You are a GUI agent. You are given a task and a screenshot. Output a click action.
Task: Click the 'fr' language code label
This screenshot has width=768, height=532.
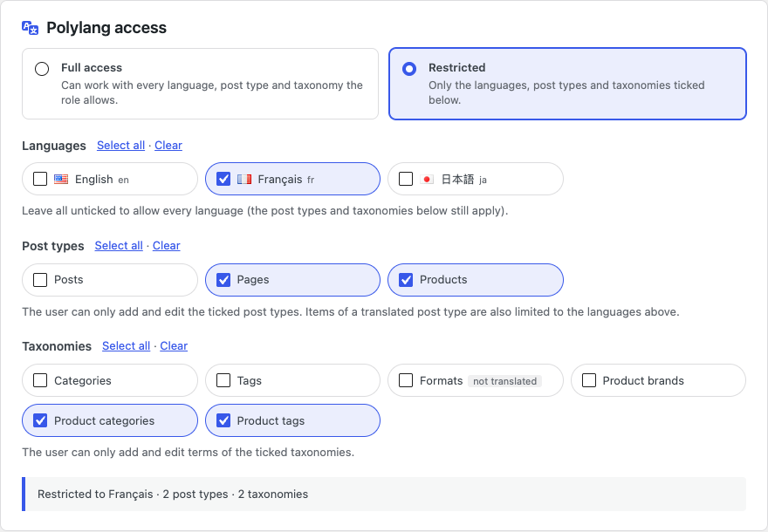click(x=311, y=181)
